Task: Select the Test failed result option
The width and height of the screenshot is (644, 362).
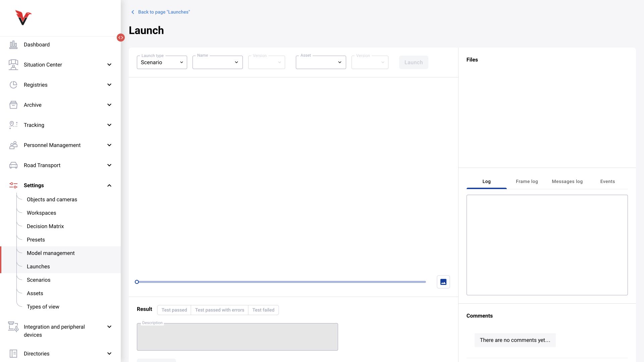Action: point(263,310)
